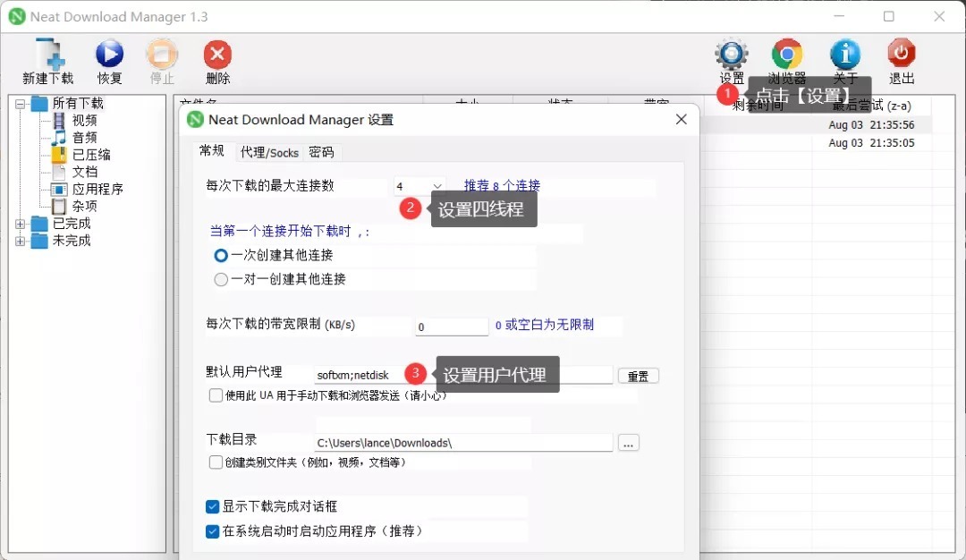Toggle the 创建类别文件夹 checkbox

click(216, 462)
